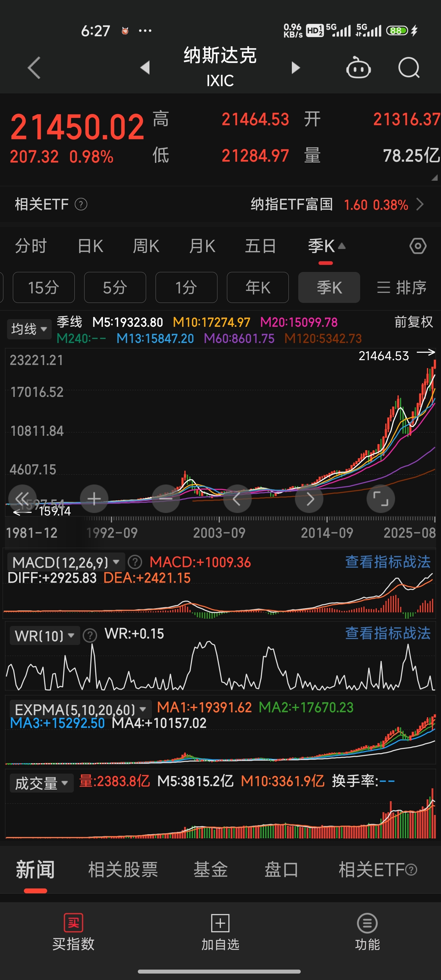
Task: Shift chart right with overlay arrow
Action: coord(309,498)
